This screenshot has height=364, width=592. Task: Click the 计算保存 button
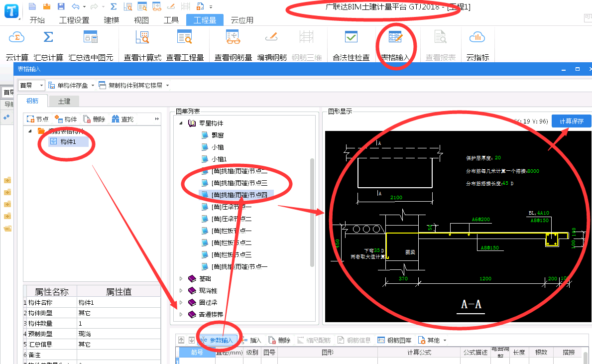[571, 121]
